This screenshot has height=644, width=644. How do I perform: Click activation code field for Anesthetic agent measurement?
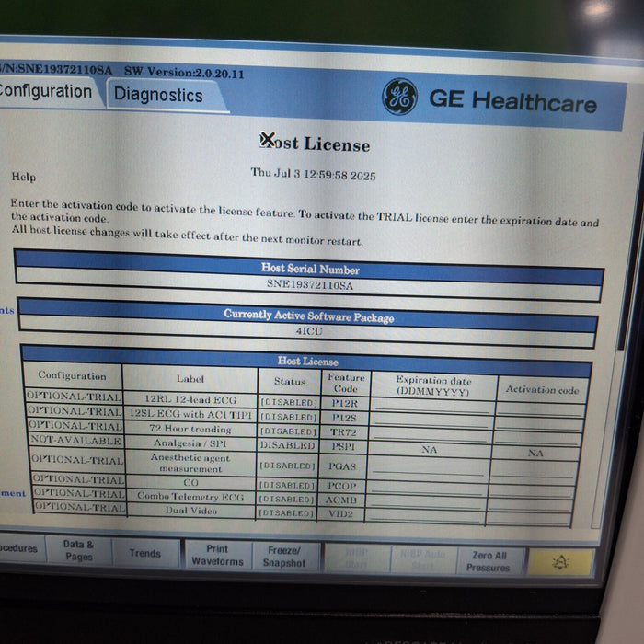(x=534, y=470)
